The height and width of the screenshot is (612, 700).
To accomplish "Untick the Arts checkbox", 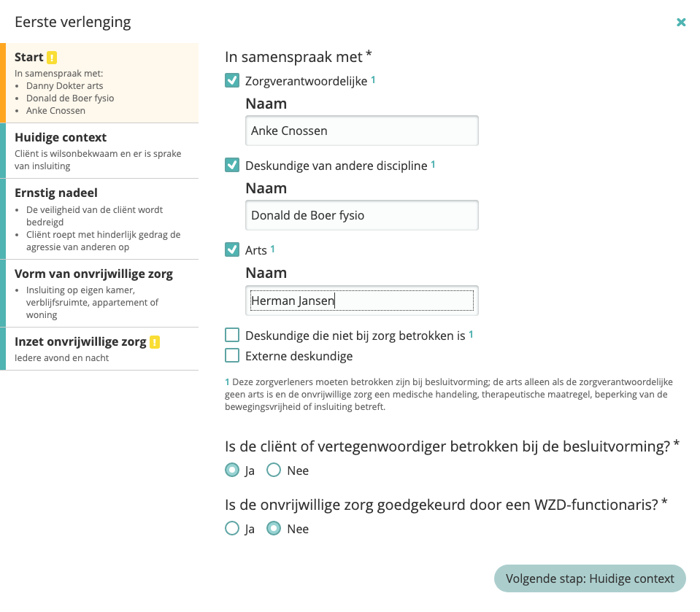I will click(x=232, y=250).
